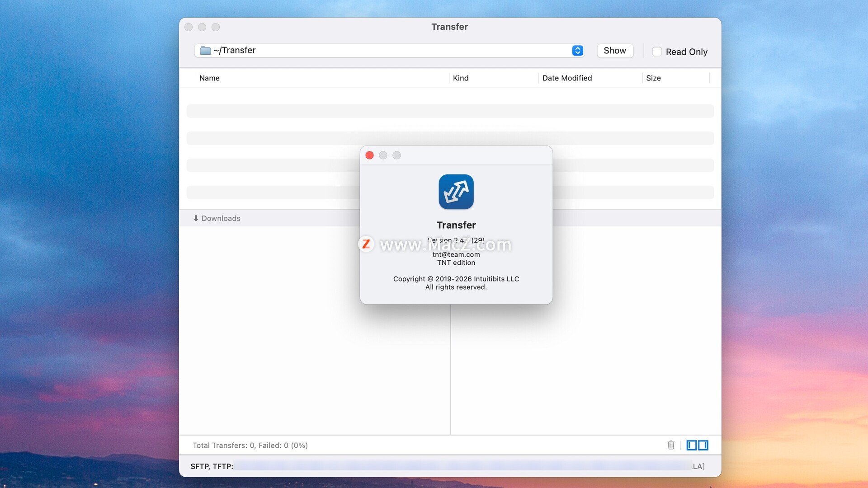This screenshot has width=868, height=488.
Task: Sort by Date Modified column header
Action: 567,78
